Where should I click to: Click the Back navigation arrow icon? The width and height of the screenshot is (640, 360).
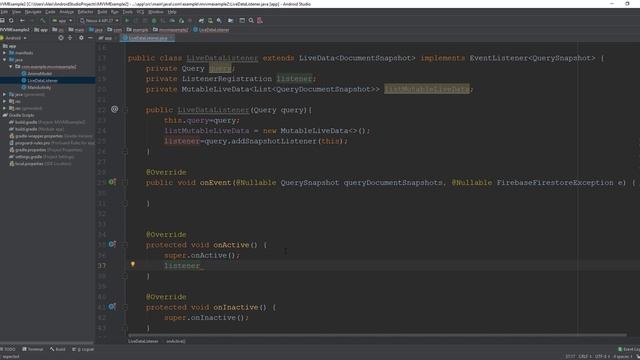coord(22,20)
